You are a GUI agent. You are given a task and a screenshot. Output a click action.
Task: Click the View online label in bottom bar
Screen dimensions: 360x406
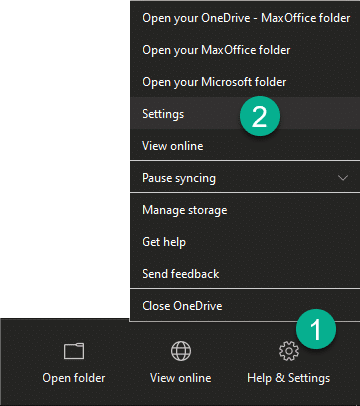(181, 378)
